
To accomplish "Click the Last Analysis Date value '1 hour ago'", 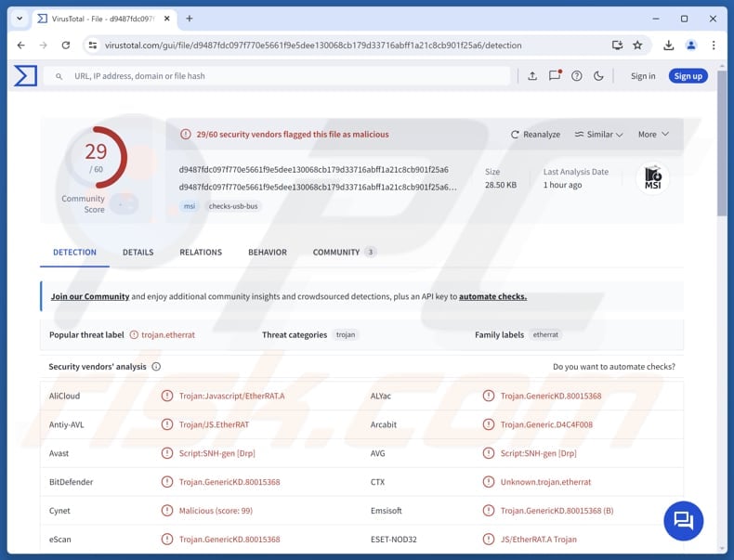I will click(562, 185).
